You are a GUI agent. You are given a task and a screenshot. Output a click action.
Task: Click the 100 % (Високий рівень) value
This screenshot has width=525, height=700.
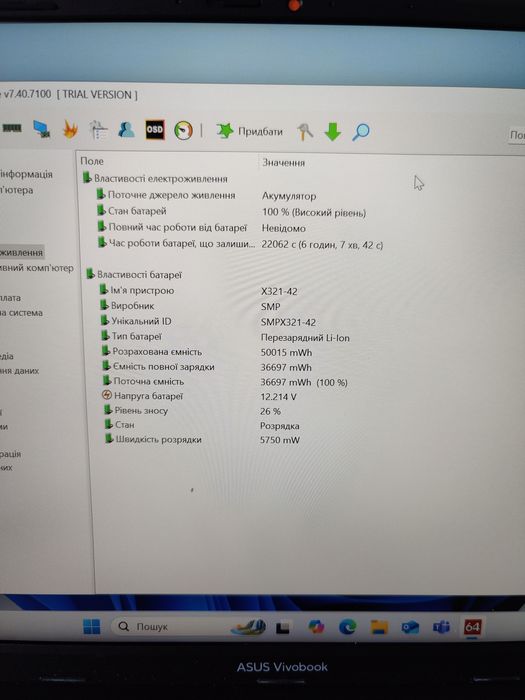[x=314, y=212]
